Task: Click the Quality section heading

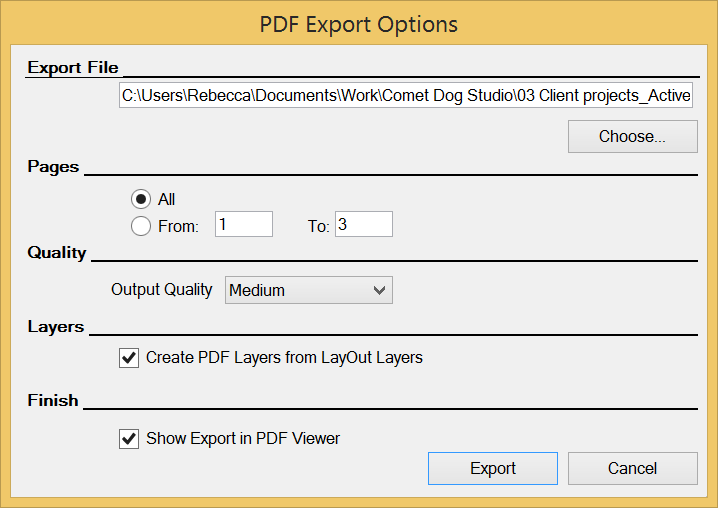Action: click(57, 253)
